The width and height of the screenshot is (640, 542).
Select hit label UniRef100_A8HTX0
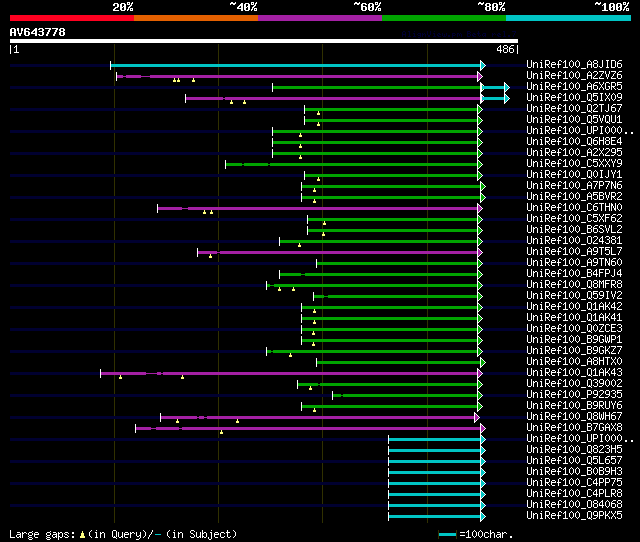coord(574,362)
